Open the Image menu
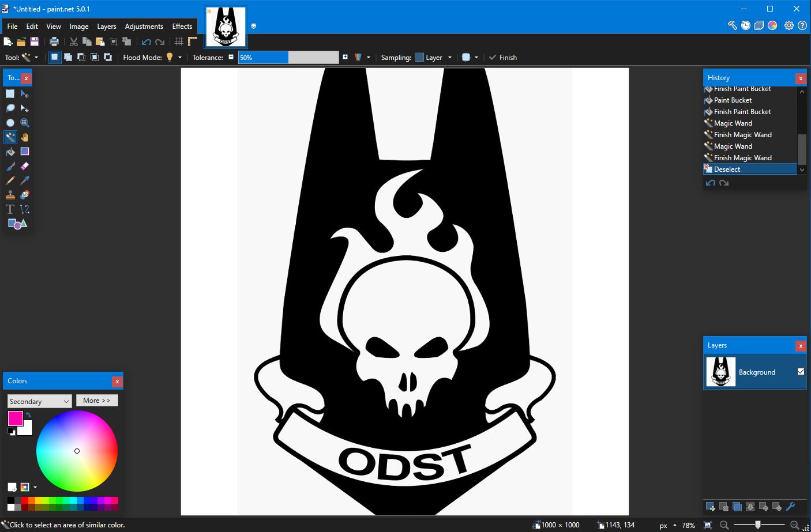 pos(79,26)
